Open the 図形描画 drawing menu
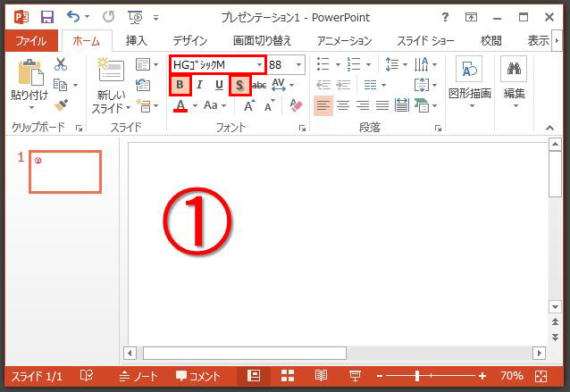Screen dimensions: 570x392 pyautogui.click(x=470, y=83)
